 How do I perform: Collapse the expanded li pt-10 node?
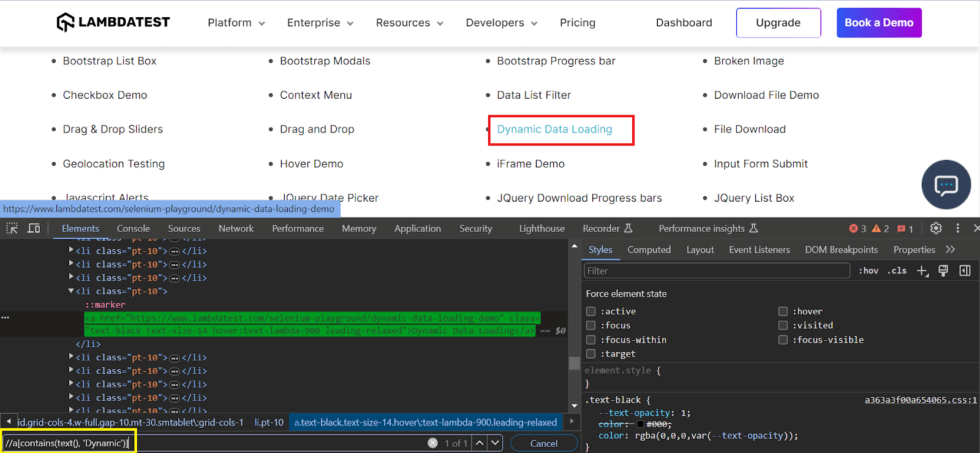[x=71, y=291]
